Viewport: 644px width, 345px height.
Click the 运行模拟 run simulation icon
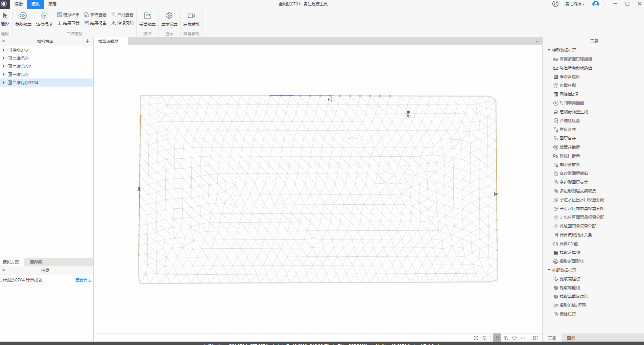44,16
